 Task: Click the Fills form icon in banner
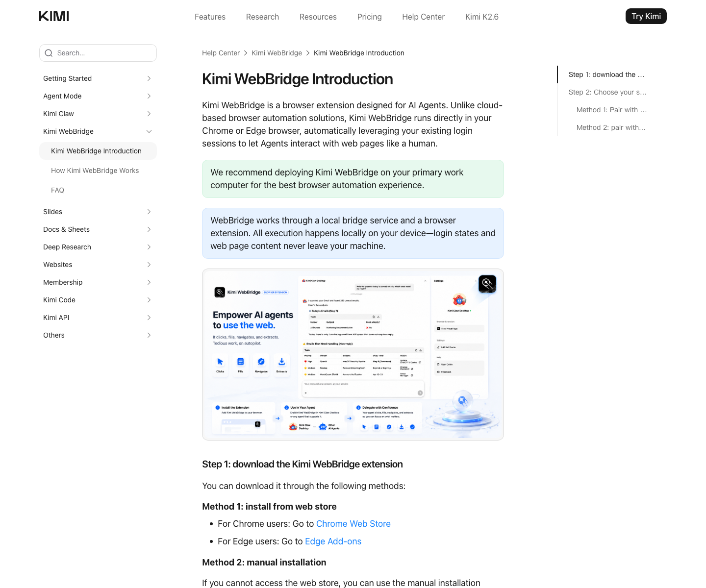(x=241, y=362)
